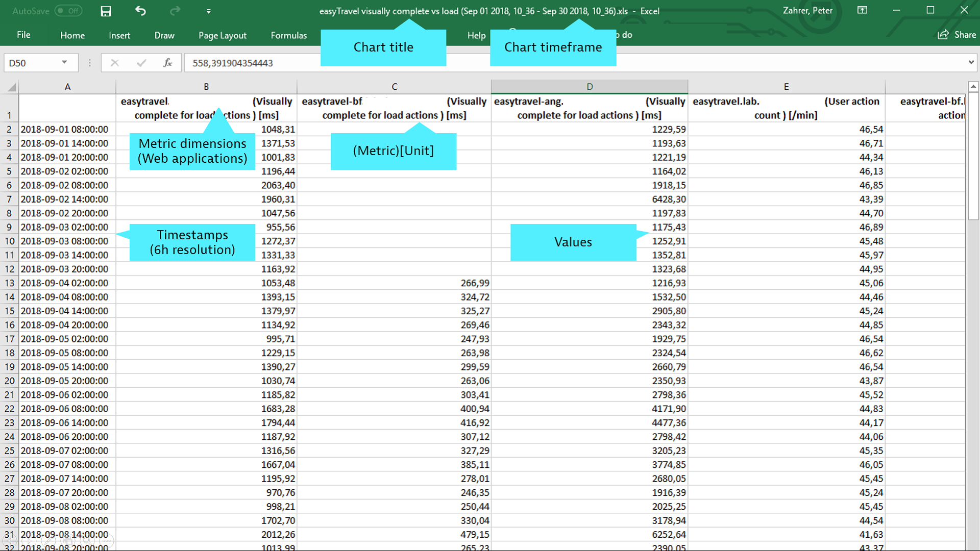Click cell with timestamp 2018-09-01 08:00:00

point(67,130)
